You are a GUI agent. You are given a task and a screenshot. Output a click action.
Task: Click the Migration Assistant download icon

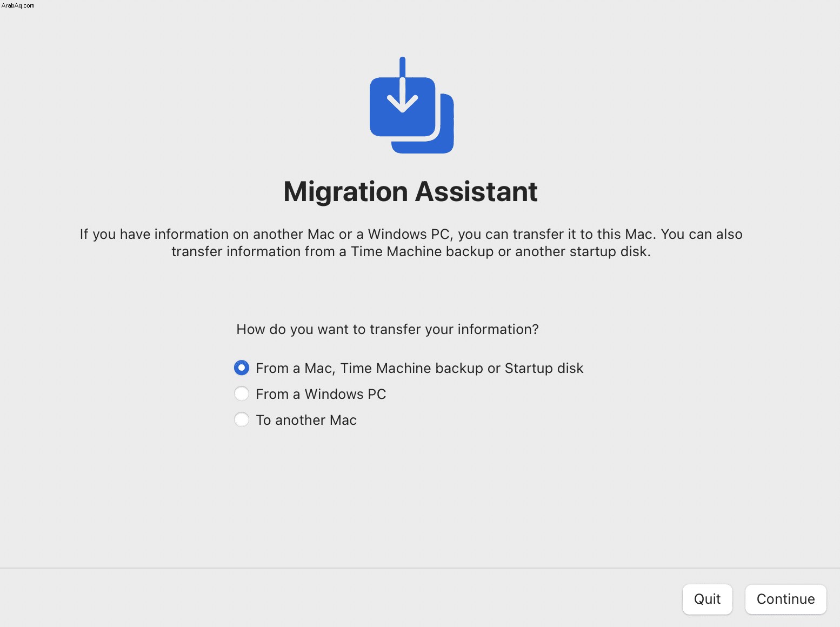click(x=411, y=105)
